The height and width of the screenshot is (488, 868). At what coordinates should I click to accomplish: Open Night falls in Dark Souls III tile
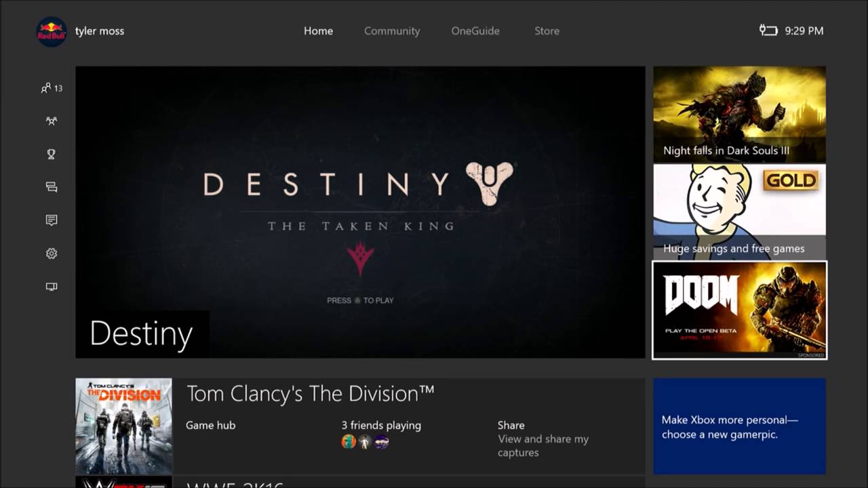pos(739,114)
